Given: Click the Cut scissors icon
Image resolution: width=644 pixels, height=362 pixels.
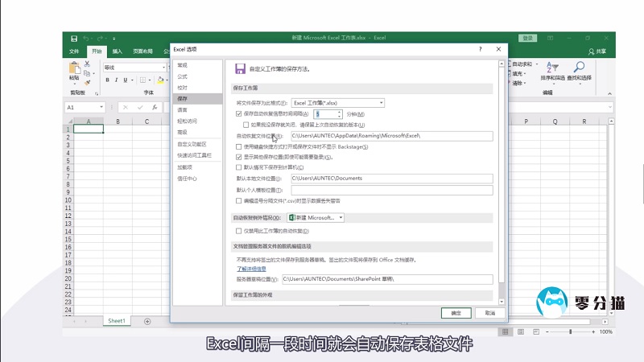Looking at the screenshot, I should [90, 64].
